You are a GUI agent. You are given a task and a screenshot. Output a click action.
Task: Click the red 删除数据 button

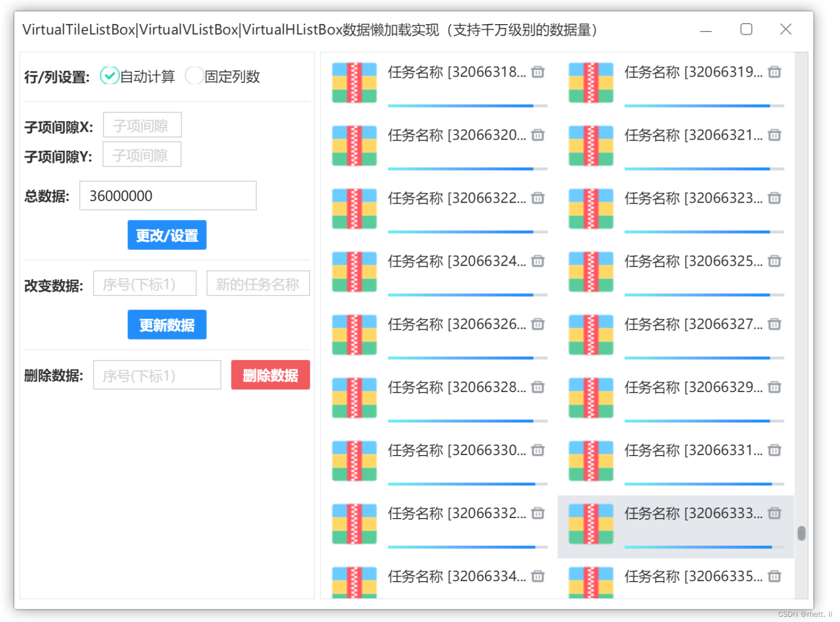[x=270, y=375]
